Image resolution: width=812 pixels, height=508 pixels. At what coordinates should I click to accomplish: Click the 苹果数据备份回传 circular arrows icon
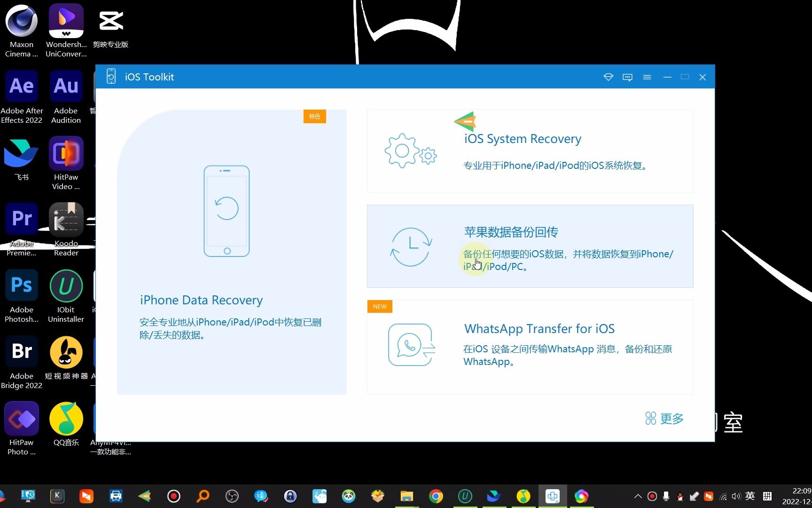[x=410, y=246]
